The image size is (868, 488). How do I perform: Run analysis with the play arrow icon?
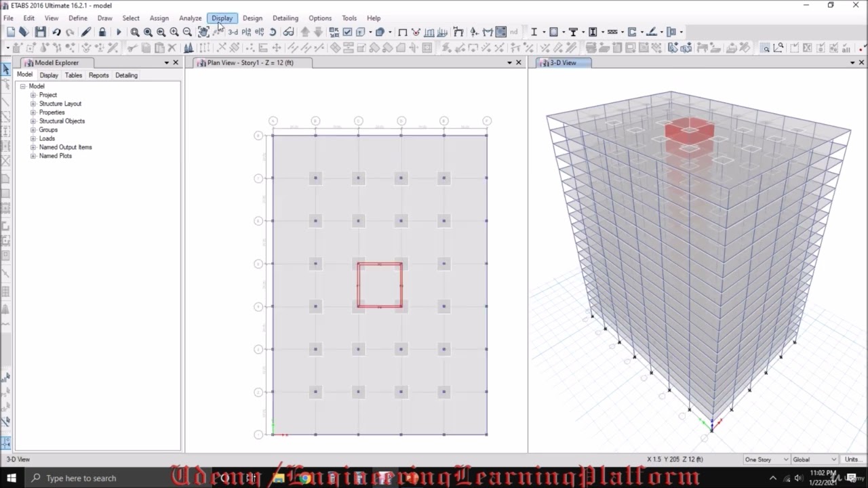point(119,32)
